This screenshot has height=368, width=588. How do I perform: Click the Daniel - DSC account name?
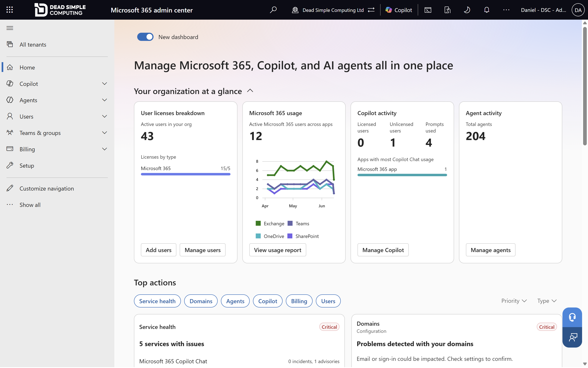543,10
